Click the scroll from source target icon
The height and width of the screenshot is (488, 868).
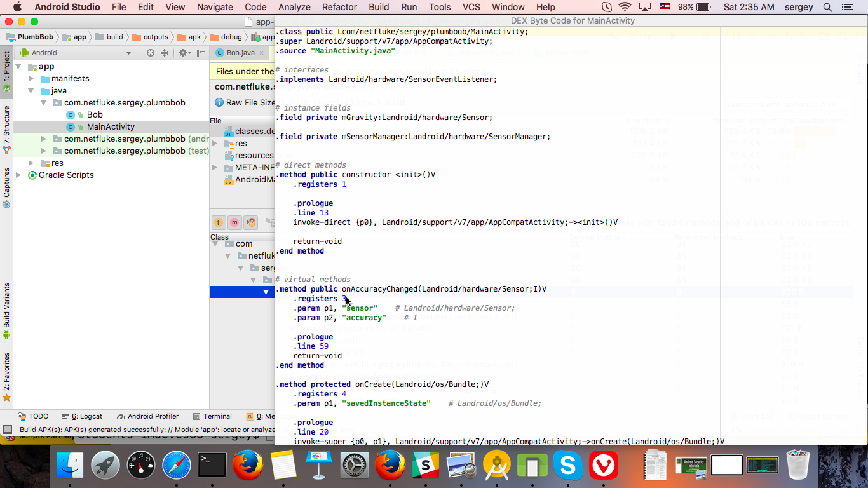151,53
